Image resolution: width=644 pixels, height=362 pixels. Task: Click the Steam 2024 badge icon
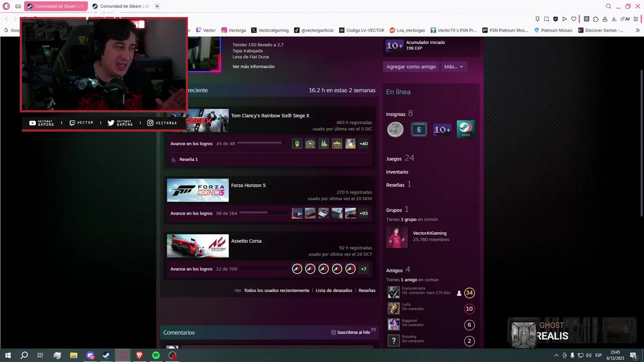[465, 129]
